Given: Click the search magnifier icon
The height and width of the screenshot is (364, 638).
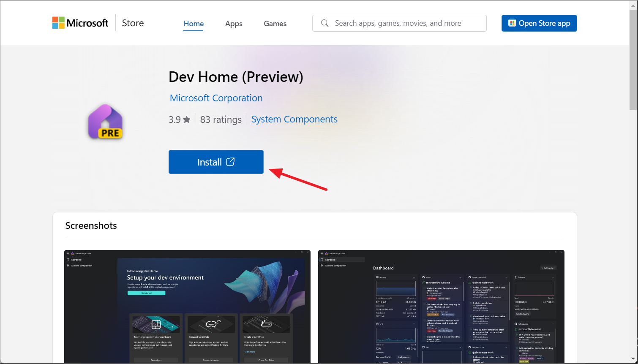Looking at the screenshot, I should 324,23.
